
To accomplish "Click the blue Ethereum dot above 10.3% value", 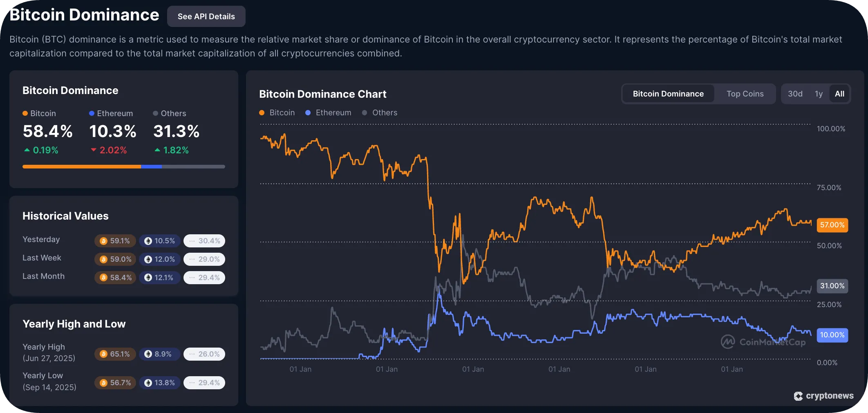I will [x=92, y=113].
